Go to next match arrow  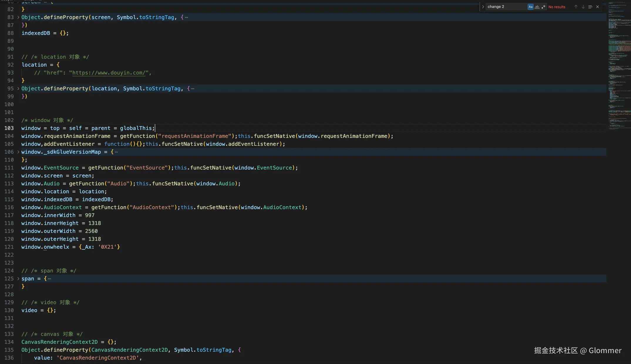(583, 7)
